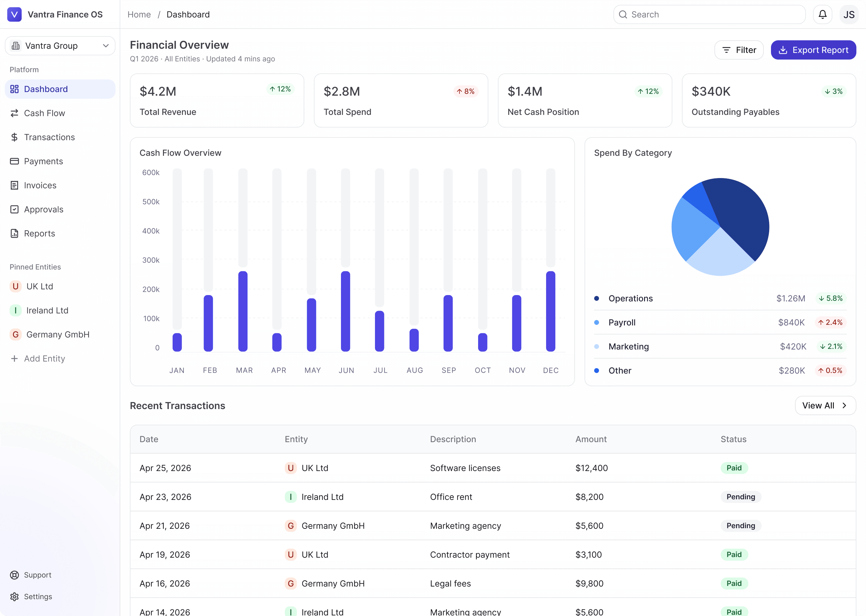The width and height of the screenshot is (866, 616).
Task: Click the Reports file icon
Action: pyautogui.click(x=14, y=234)
